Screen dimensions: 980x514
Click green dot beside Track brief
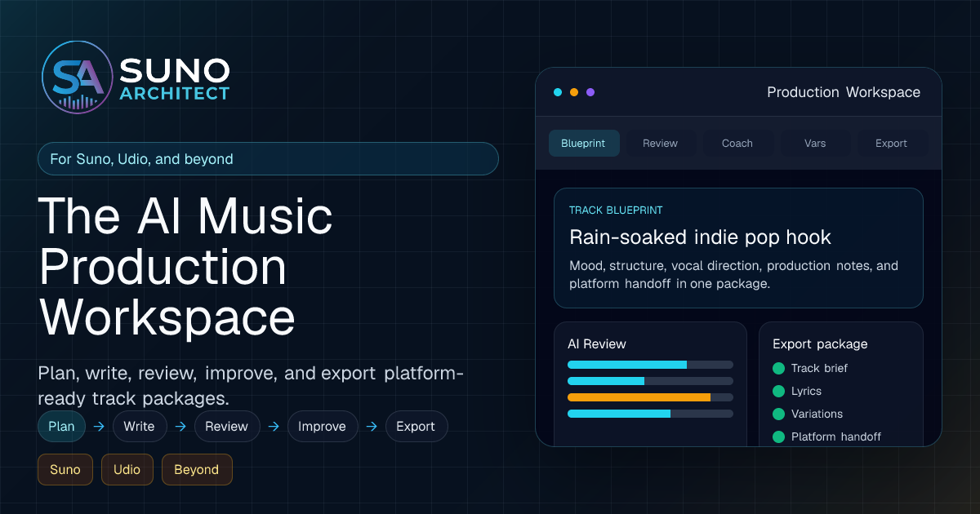point(778,368)
